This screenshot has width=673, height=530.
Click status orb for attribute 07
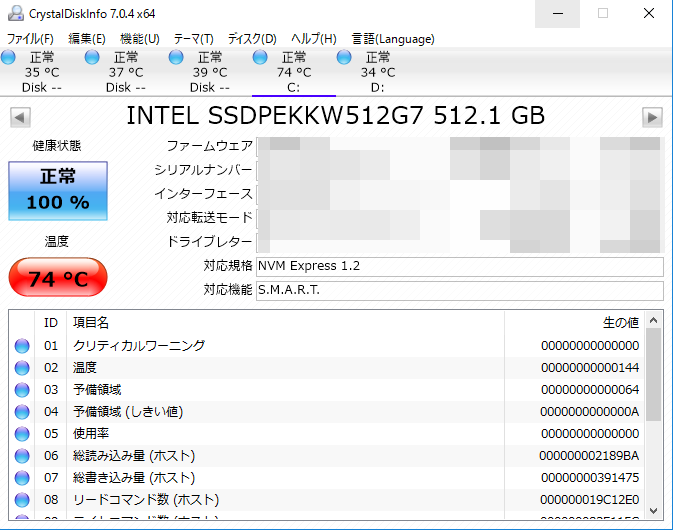[22, 478]
